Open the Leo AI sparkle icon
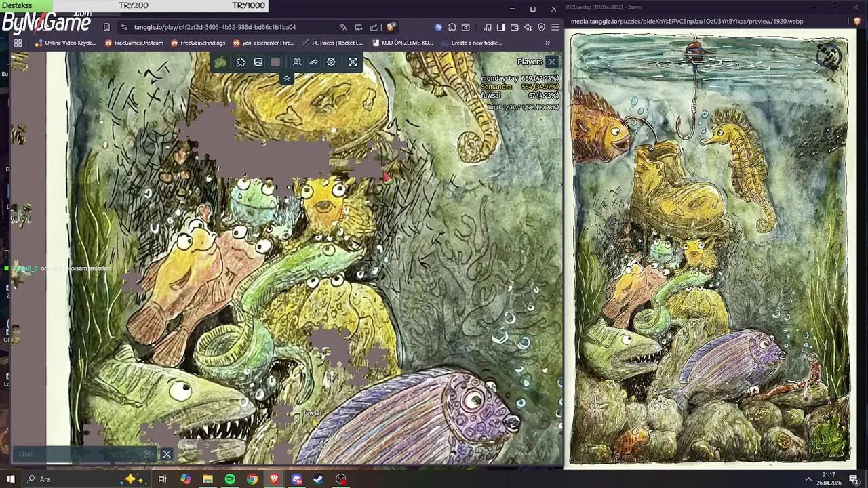 pos(528,27)
